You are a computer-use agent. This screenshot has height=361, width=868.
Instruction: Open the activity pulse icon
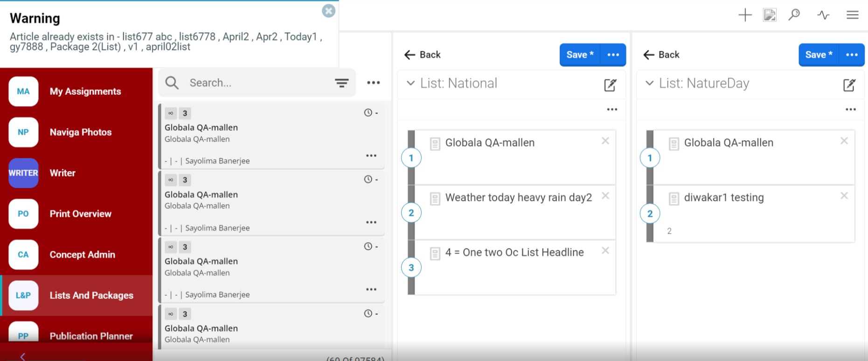point(823,15)
